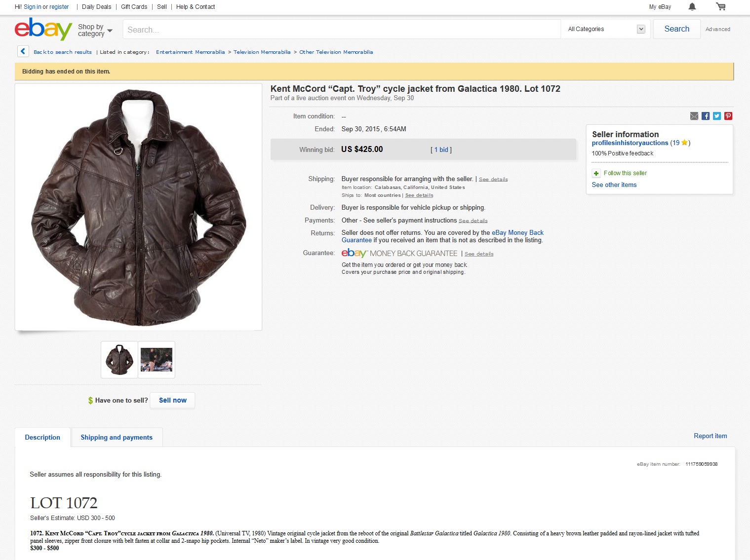750x560 pixels.
Task: Pin listing on Pinterest
Action: tap(728, 116)
